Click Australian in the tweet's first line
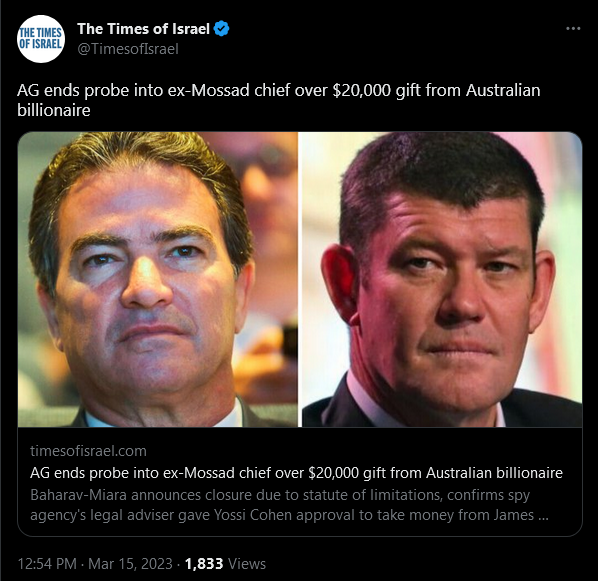This screenshot has width=598, height=581. 503,90
